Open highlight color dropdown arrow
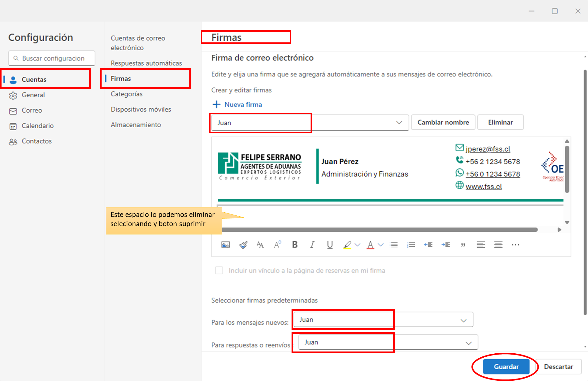Screen dimensions: 588x381 [x=358, y=245]
